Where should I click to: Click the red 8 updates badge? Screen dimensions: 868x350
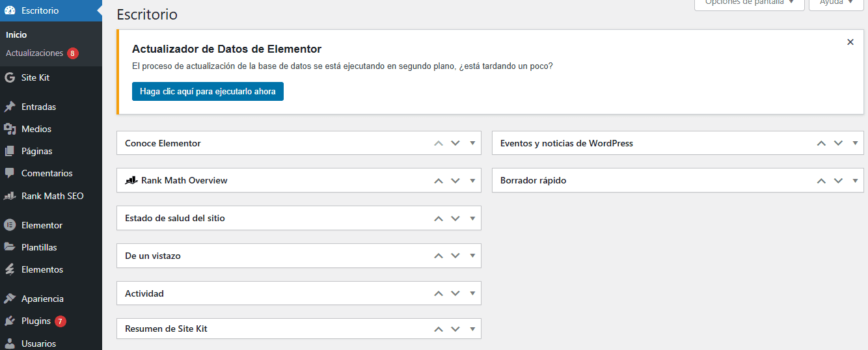coord(72,53)
